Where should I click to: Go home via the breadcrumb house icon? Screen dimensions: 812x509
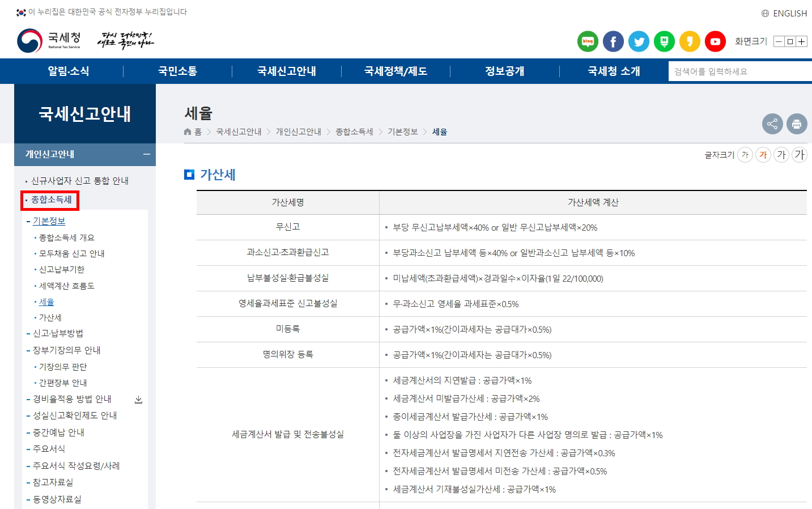pyautogui.click(x=187, y=131)
